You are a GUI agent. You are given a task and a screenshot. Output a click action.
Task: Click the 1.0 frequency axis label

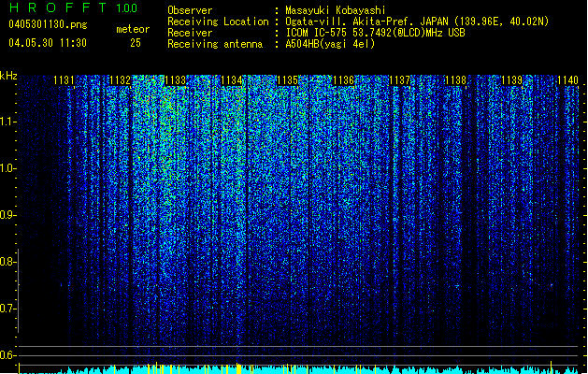click(x=7, y=168)
